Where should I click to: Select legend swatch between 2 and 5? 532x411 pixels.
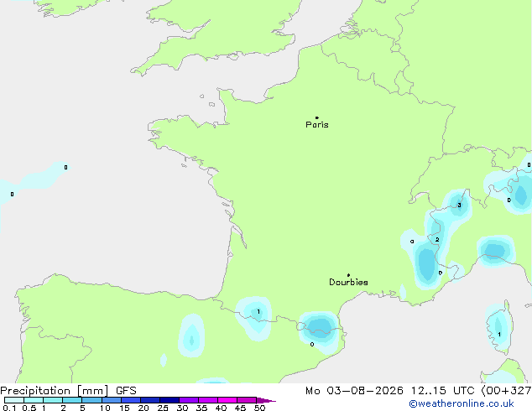[72, 400]
